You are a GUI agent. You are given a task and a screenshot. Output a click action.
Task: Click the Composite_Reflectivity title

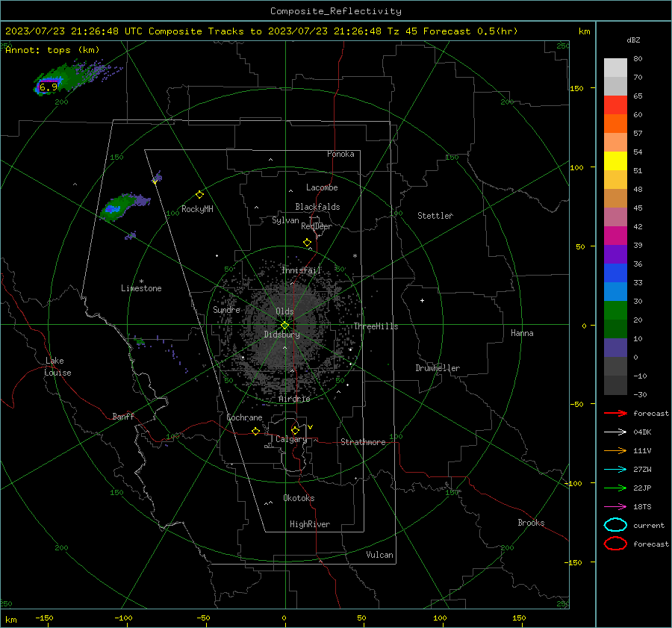pyautogui.click(x=336, y=11)
